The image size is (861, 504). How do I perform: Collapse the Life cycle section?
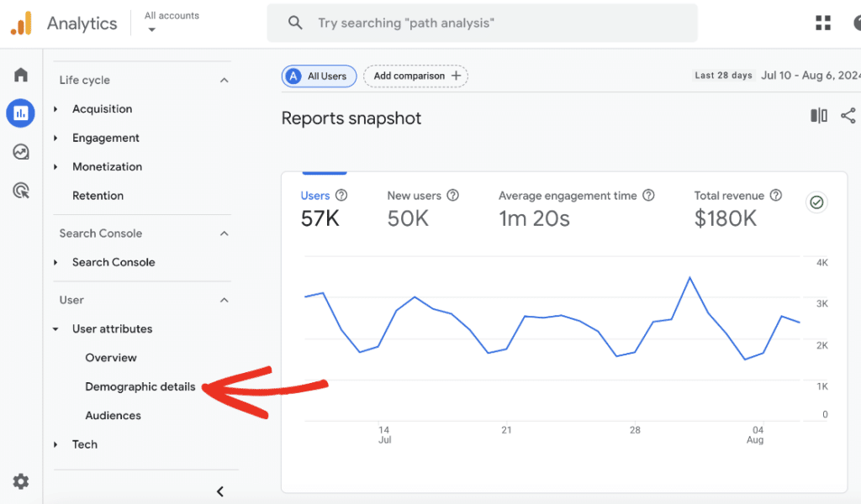[x=224, y=80]
